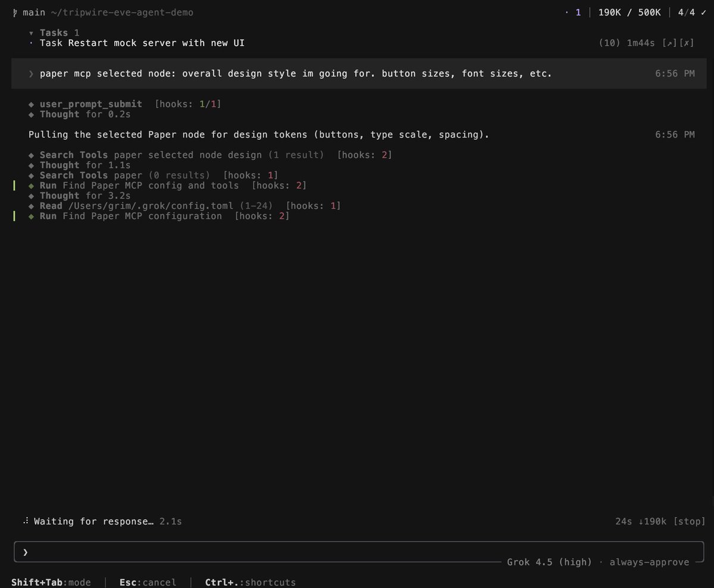Click the [hooks: 1/1] label

click(x=188, y=104)
